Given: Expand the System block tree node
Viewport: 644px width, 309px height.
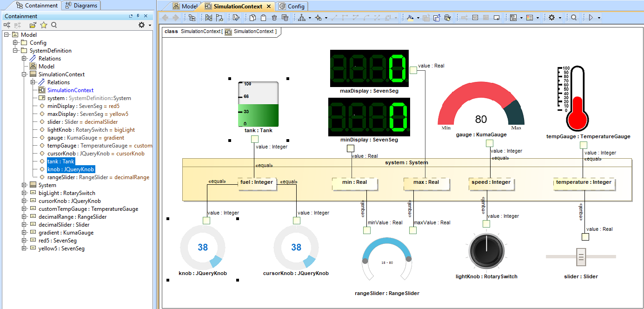Looking at the screenshot, I should tap(24, 185).
